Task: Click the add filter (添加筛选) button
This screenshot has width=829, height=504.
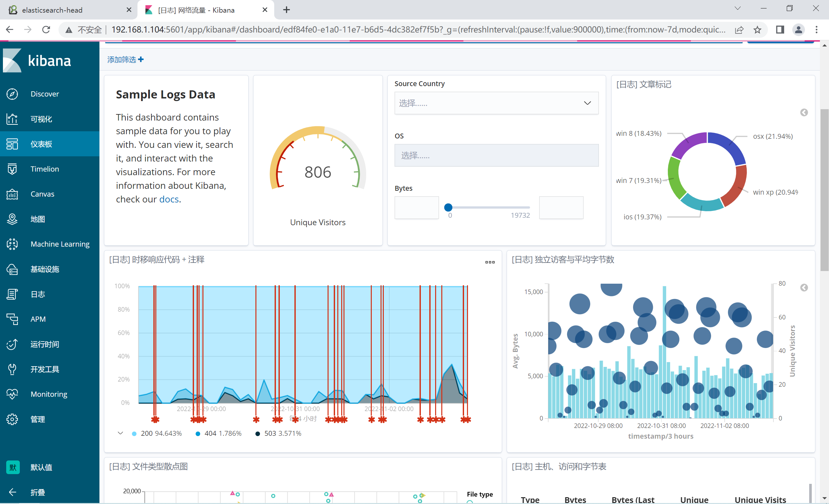Action: pyautogui.click(x=125, y=59)
